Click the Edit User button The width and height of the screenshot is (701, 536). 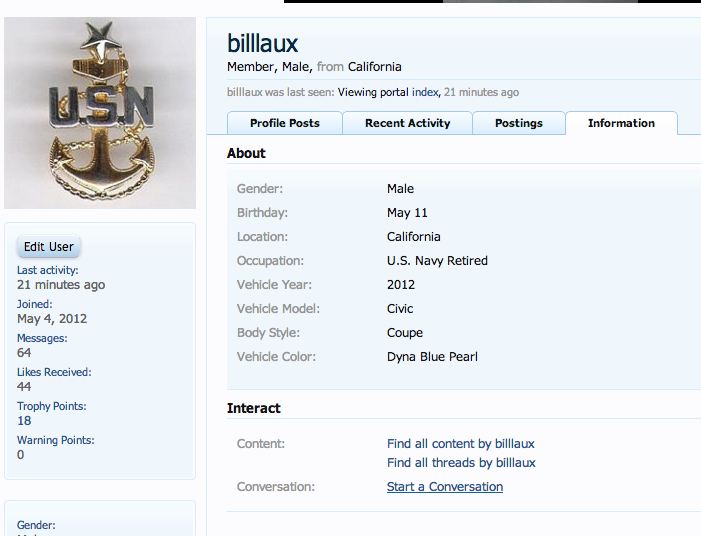[x=49, y=247]
